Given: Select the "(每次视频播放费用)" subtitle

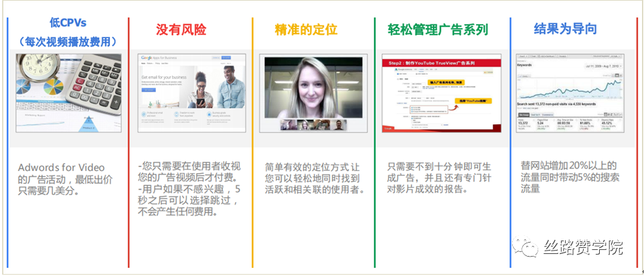Looking at the screenshot, I should [68, 42].
